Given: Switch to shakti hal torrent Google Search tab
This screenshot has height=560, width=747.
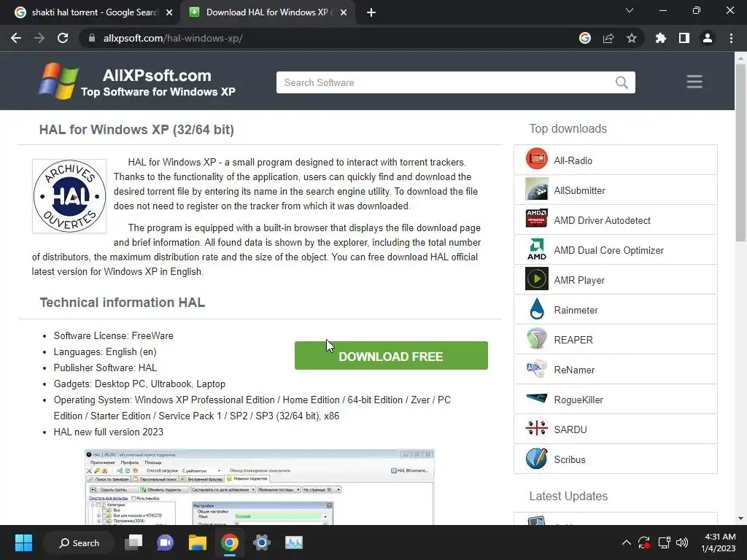Looking at the screenshot, I should [94, 12].
